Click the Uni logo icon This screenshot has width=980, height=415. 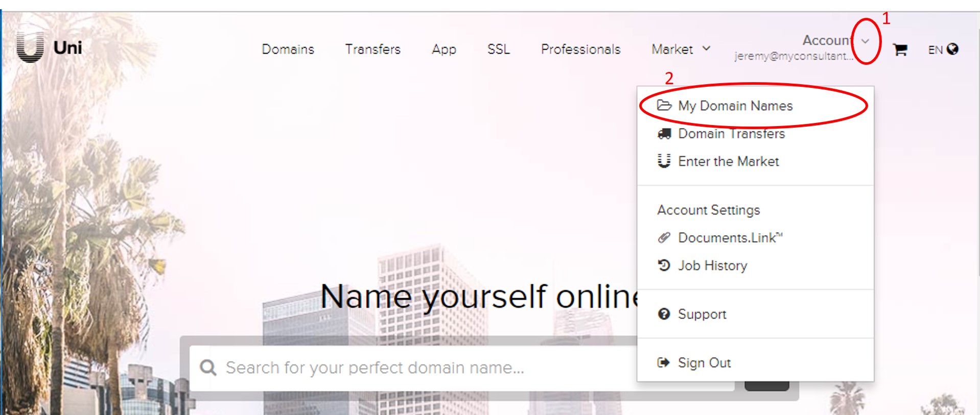pos(30,47)
